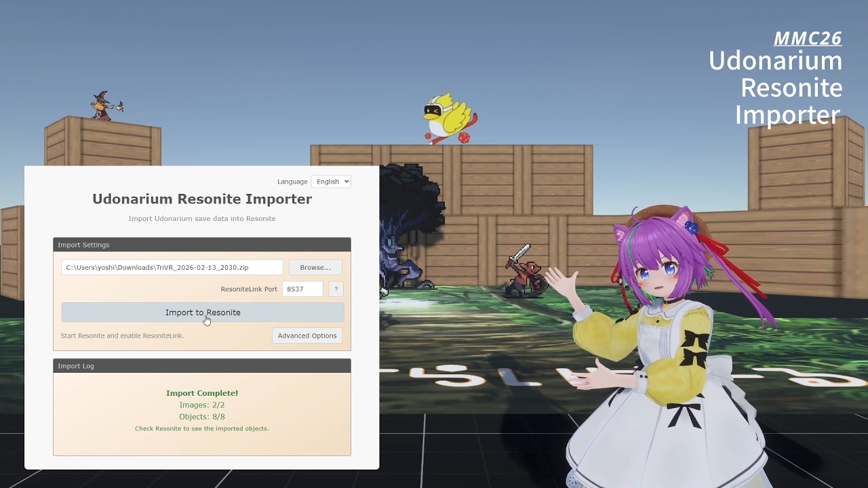The width and height of the screenshot is (868, 488).
Task: Click the "Import Settings" panel header text
Action: [83, 245]
